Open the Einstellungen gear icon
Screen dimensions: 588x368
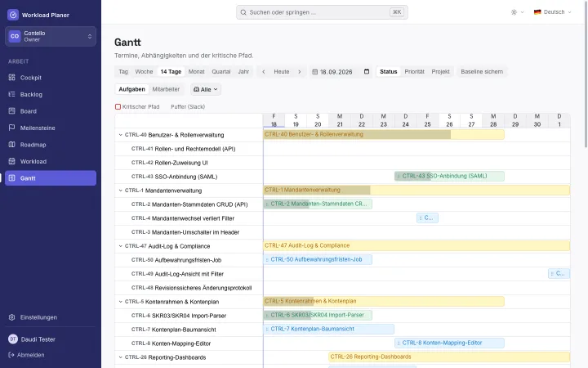(12, 317)
